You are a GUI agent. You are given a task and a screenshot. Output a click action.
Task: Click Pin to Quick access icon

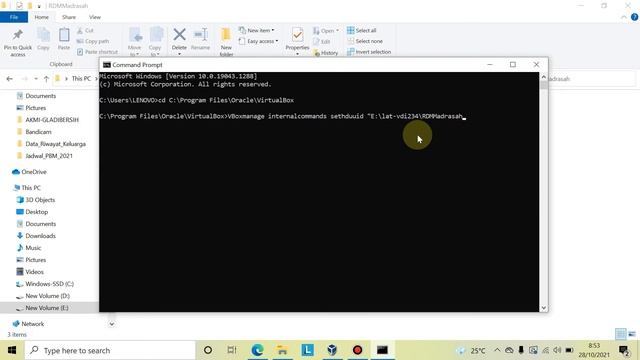pos(18,35)
